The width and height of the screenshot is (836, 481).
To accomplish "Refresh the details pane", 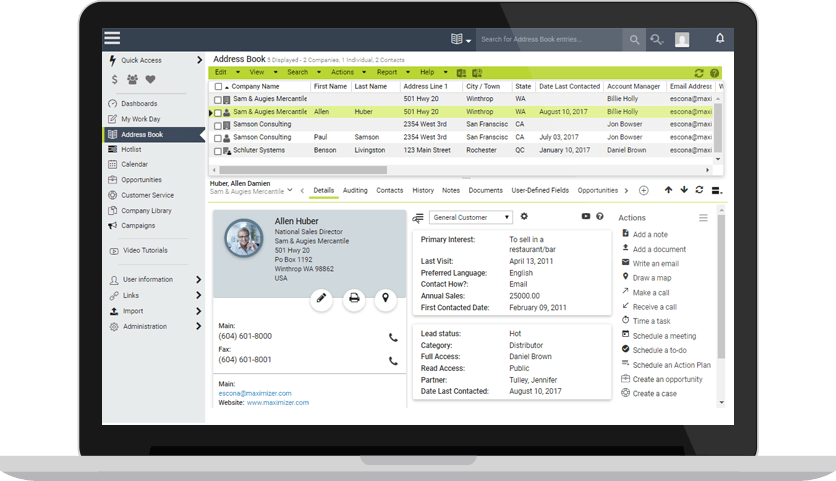I will pos(699,190).
